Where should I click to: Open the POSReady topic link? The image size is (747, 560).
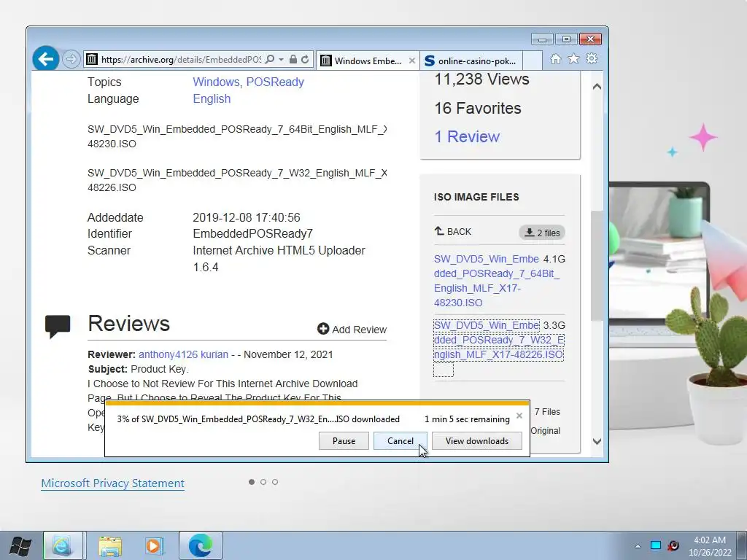coord(275,82)
